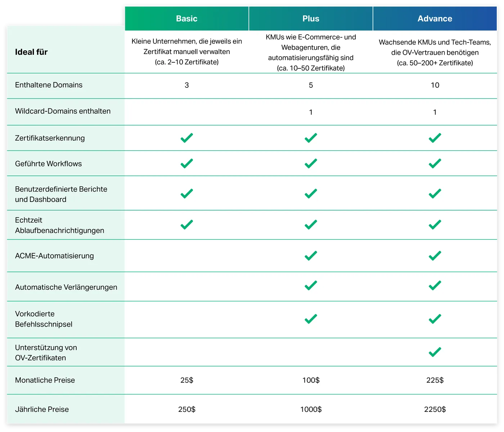
Task: Select the Plus plan column header
Action: click(x=311, y=19)
